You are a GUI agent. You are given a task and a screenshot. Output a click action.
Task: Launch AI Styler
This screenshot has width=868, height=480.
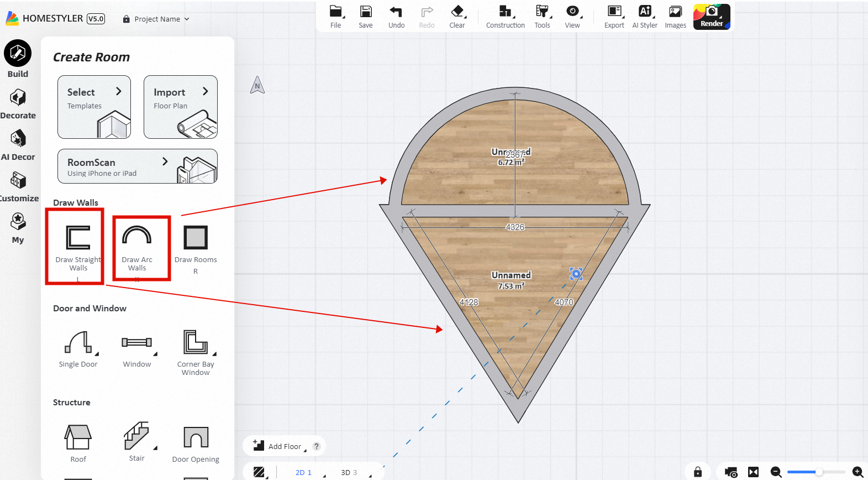(645, 12)
